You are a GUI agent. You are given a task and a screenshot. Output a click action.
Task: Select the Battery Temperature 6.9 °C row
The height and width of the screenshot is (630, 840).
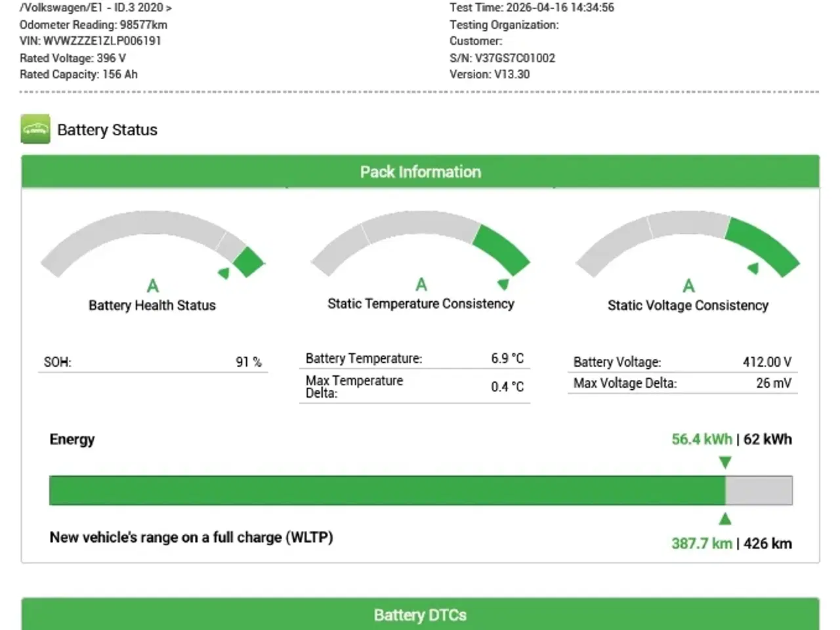[x=414, y=358]
